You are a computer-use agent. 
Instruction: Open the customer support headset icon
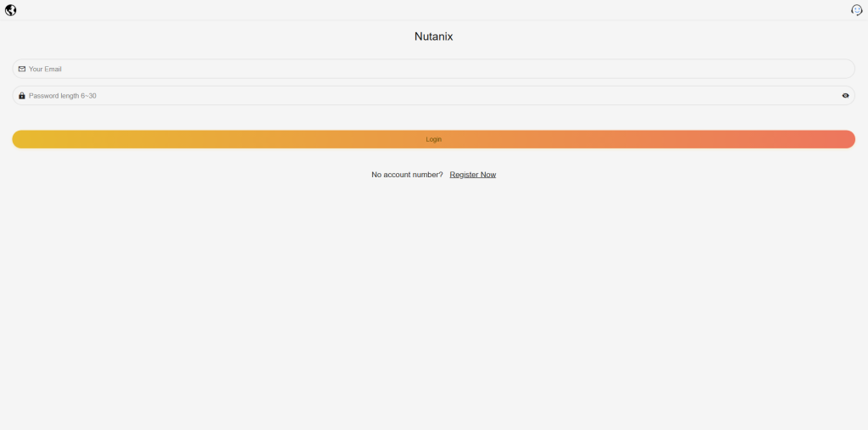tap(856, 10)
